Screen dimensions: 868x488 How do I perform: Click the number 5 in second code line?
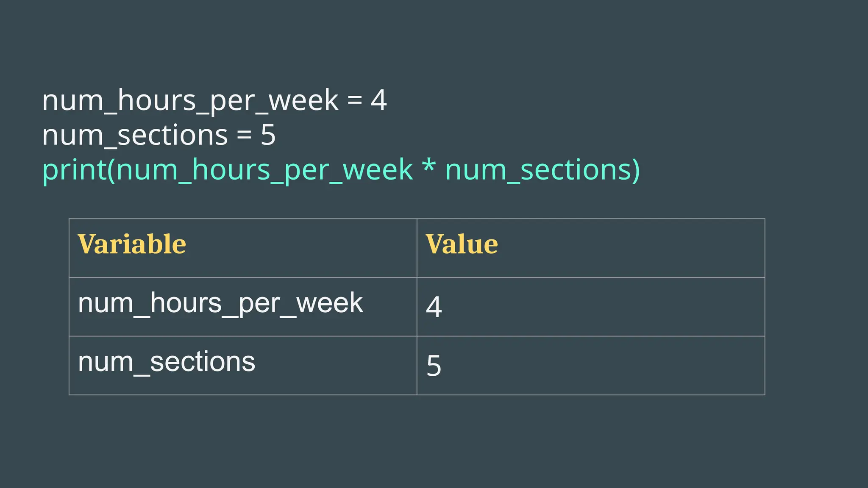pyautogui.click(x=268, y=136)
